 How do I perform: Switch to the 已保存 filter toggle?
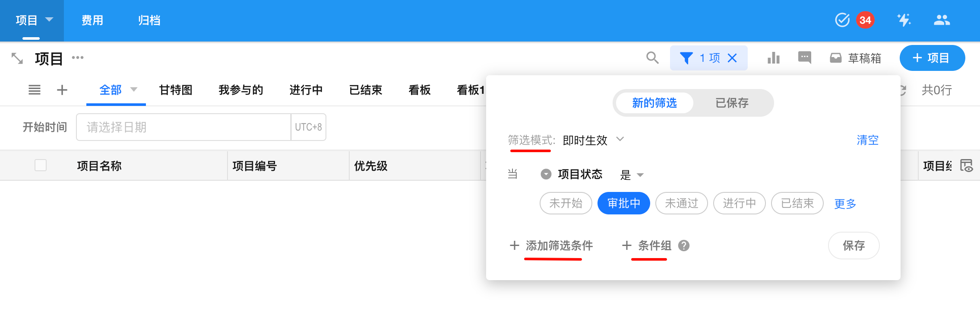pyautogui.click(x=732, y=103)
